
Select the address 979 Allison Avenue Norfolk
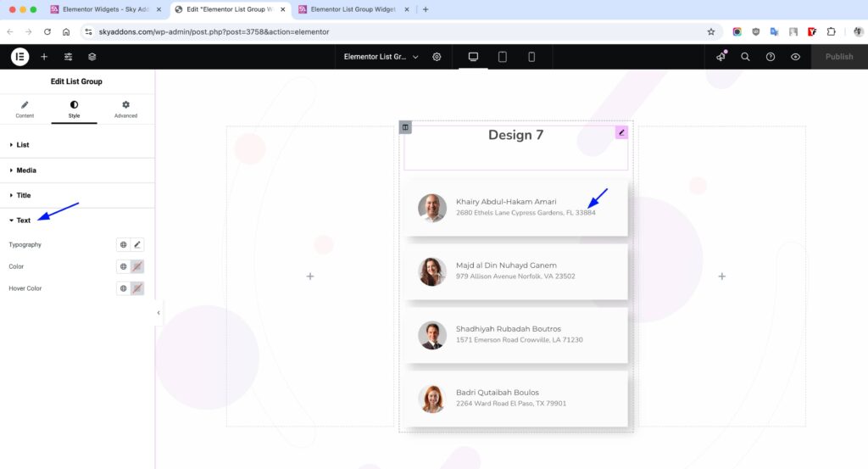coord(515,276)
